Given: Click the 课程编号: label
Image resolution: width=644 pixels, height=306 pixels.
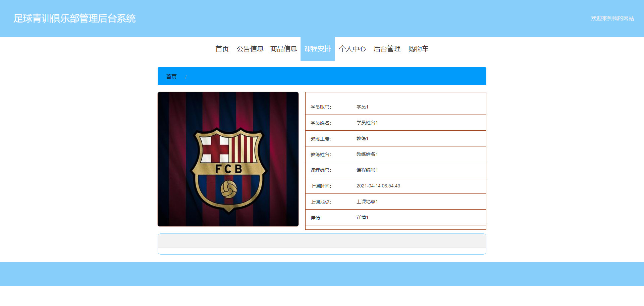Looking at the screenshot, I should tap(321, 170).
